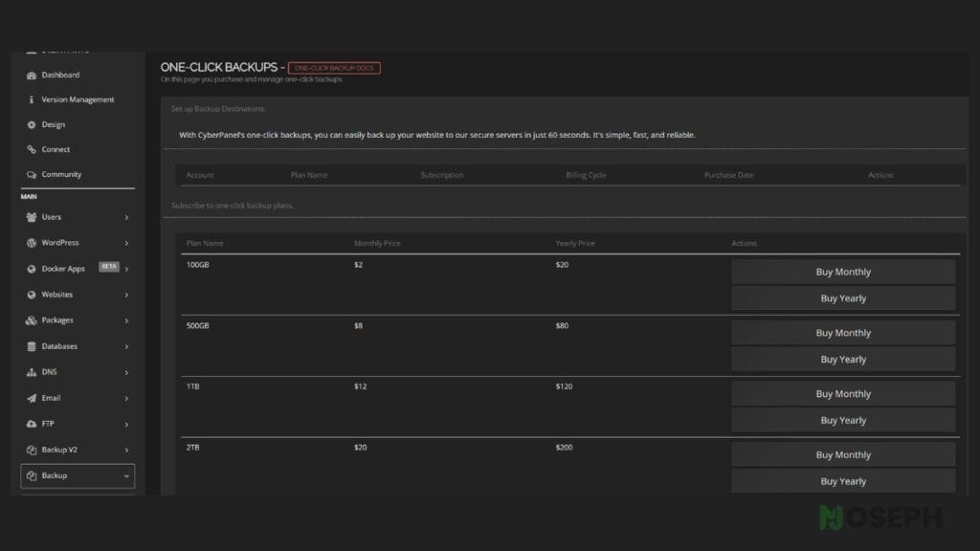
Task: Click the $80 yearly price value
Action: [562, 325]
